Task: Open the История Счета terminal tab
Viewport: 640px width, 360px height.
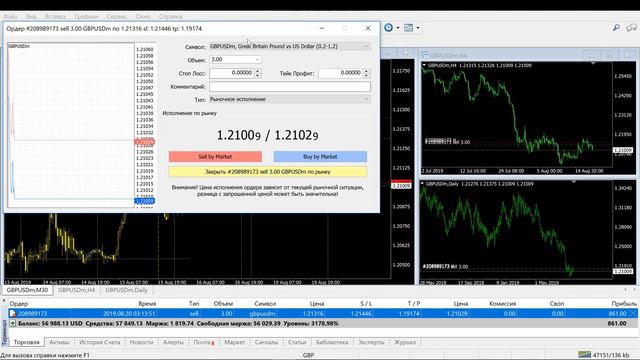Action: click(x=100, y=342)
